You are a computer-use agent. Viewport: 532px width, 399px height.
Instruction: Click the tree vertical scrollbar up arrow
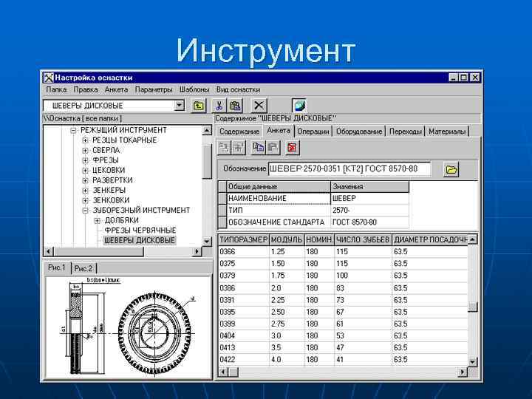pos(207,130)
